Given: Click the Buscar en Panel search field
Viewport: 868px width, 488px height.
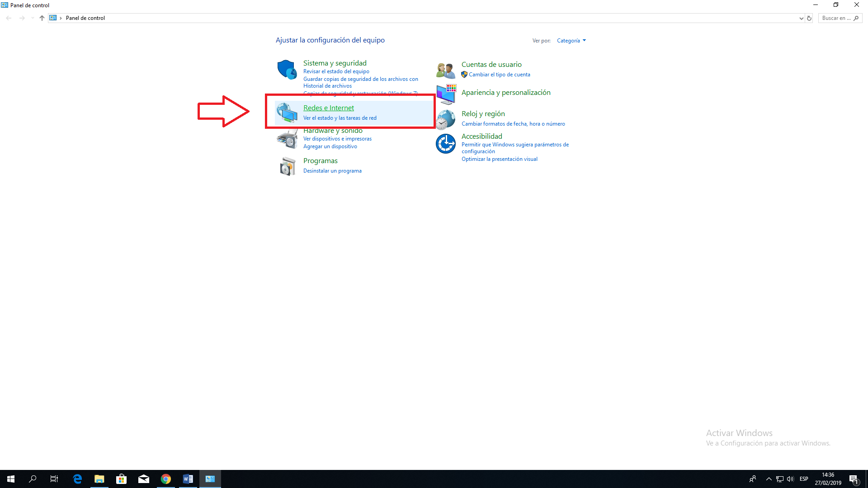Looking at the screenshot, I should 836,18.
